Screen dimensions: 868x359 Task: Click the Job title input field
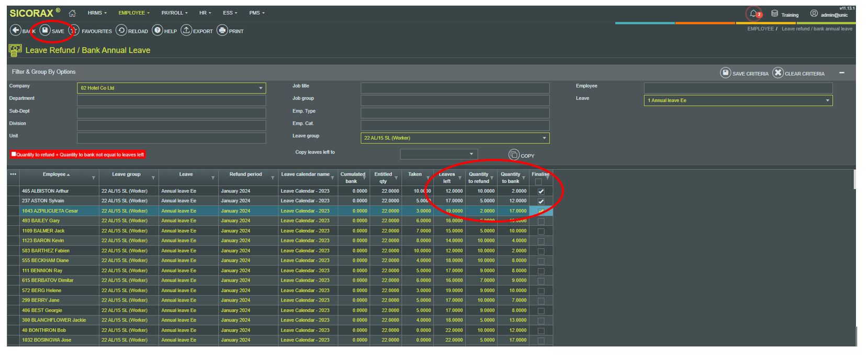[455, 88]
